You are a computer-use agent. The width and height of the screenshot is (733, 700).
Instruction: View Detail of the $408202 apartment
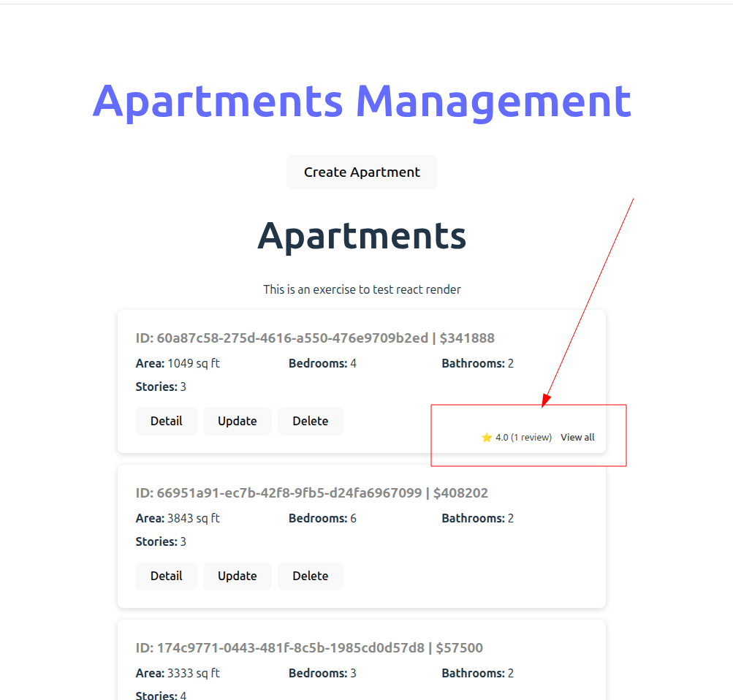[166, 576]
